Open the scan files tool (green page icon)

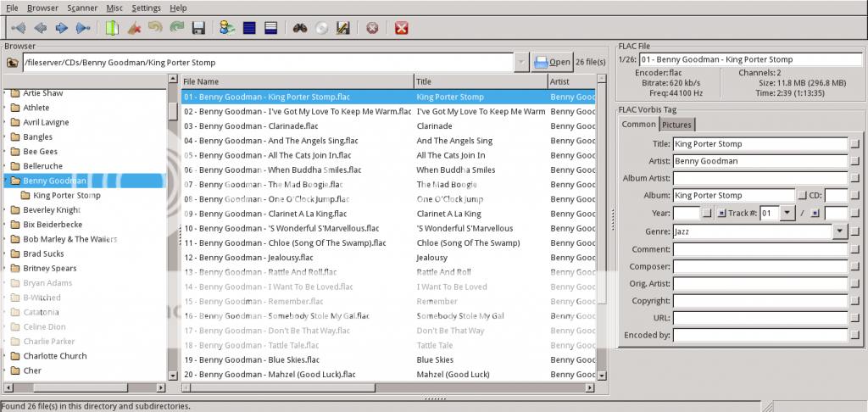pyautogui.click(x=112, y=28)
